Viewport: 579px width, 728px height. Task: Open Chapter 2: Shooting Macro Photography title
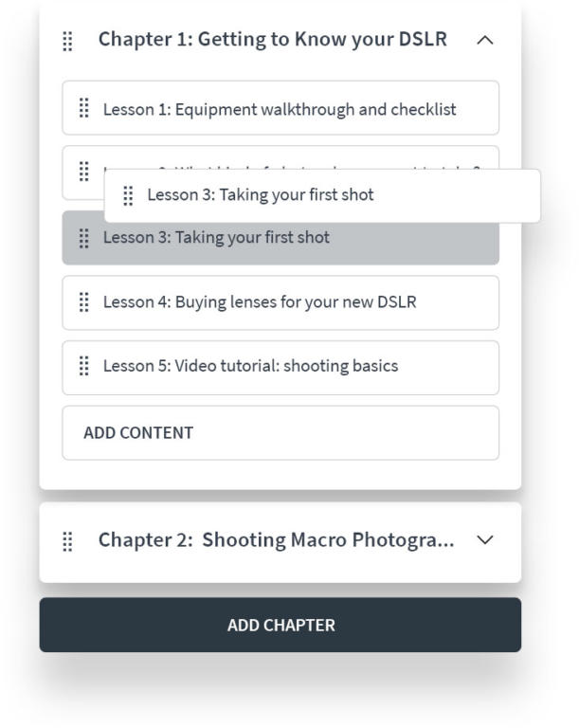pyautogui.click(x=277, y=540)
